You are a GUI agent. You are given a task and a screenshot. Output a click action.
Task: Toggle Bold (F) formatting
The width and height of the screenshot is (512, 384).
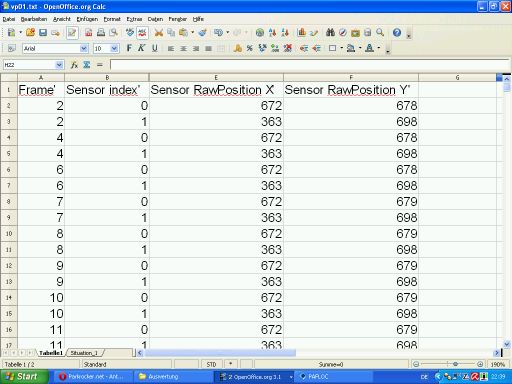129,48
